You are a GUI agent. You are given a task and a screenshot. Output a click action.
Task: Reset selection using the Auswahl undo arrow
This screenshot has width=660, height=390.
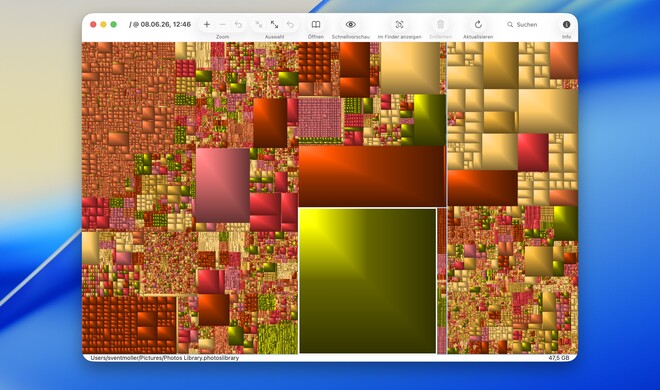290,25
